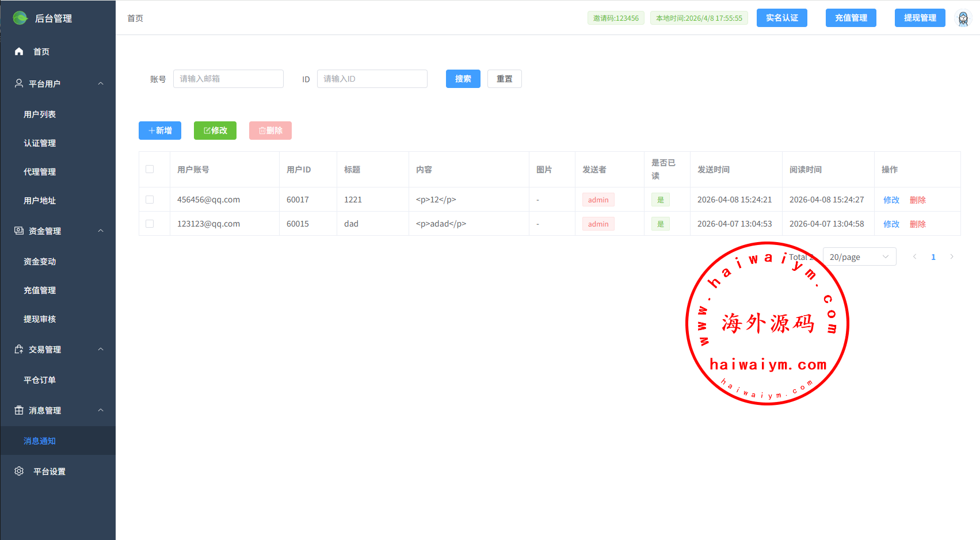
Task: Open 用户列表 in sidebar
Action: tap(40, 114)
